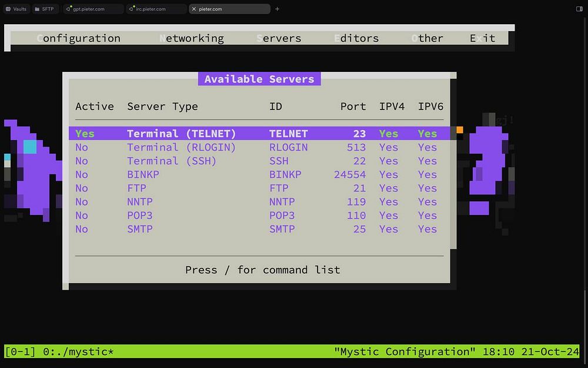Click port 110 in the POP3 row
Screen dimensions: 588x368
click(356, 216)
